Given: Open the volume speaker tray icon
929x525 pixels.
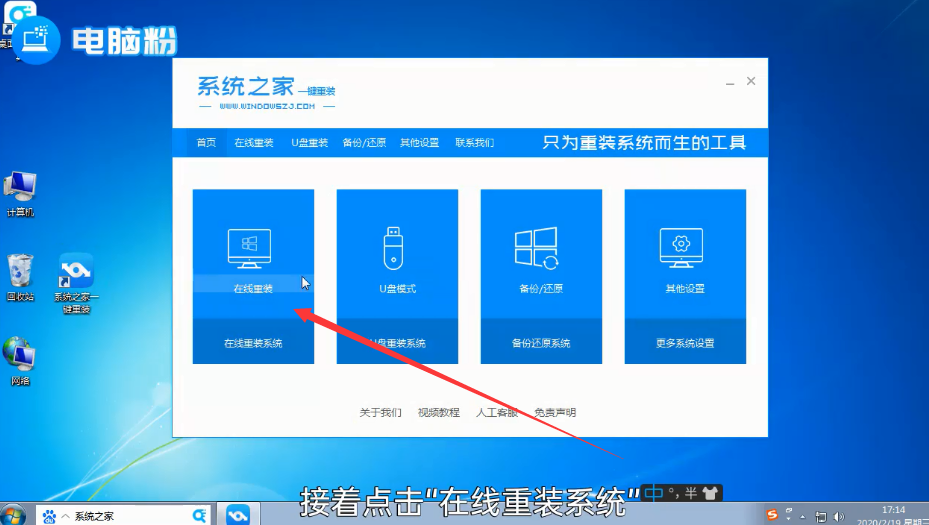Looking at the screenshot, I should (838, 517).
